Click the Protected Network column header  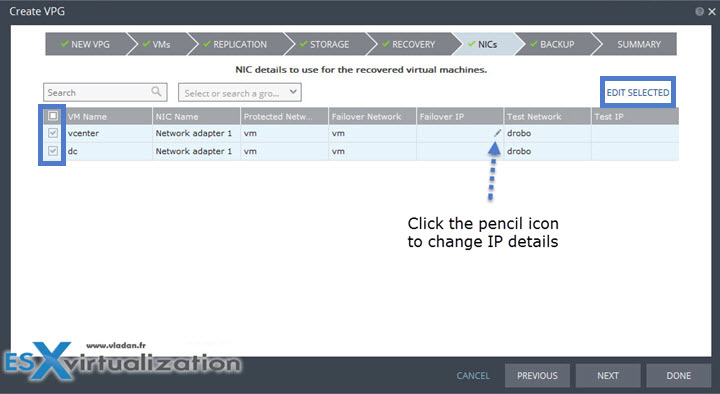point(284,117)
